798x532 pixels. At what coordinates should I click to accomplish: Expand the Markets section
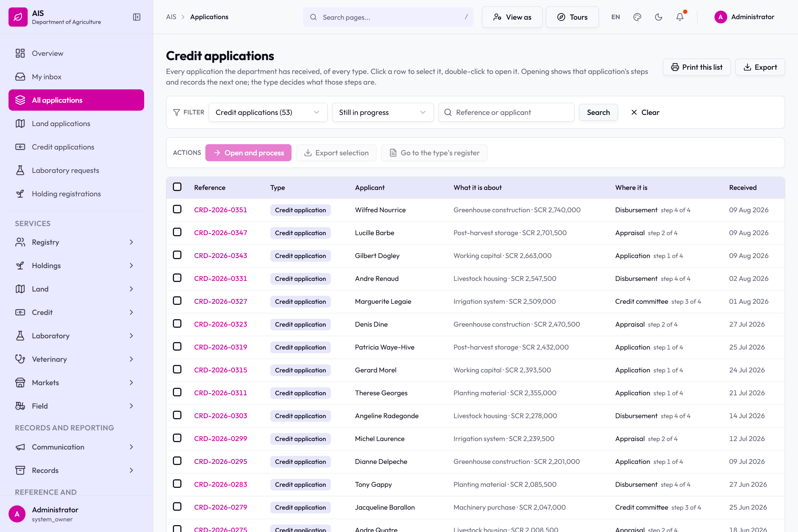tap(76, 383)
